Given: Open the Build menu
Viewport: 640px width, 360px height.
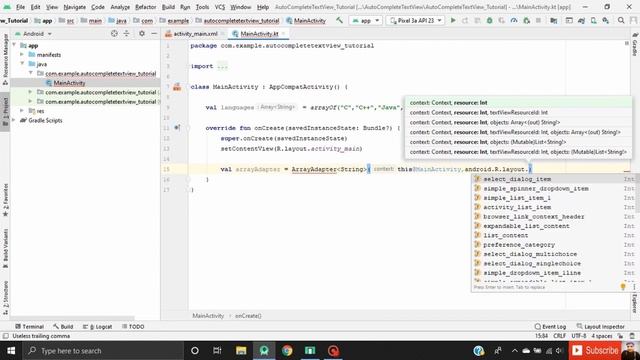Looking at the screenshot, I should pyautogui.click(x=168, y=7).
